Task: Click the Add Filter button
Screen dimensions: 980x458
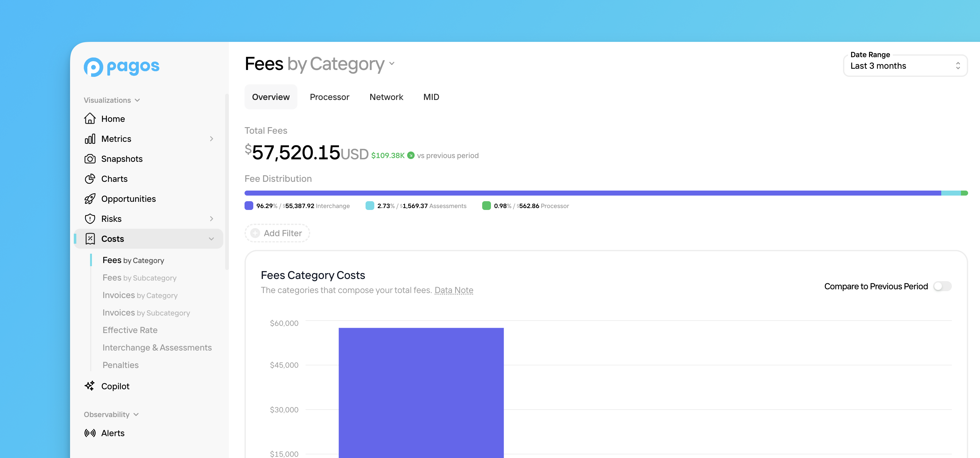Action: pos(277,233)
